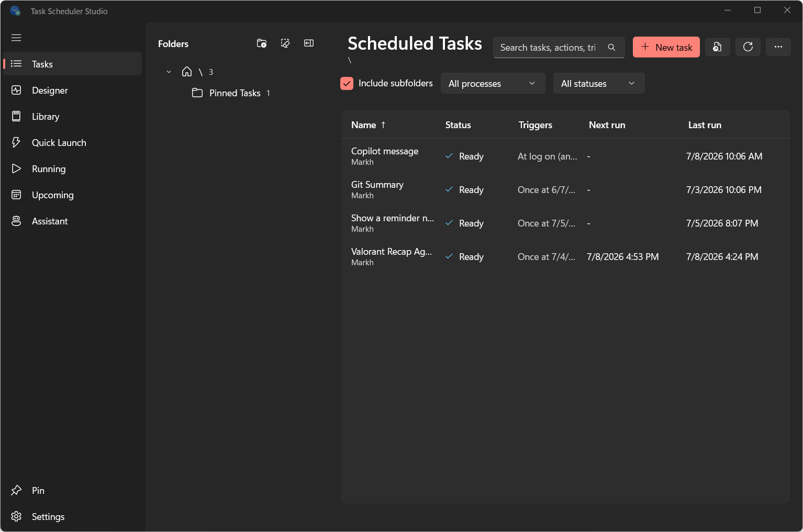This screenshot has height=532, width=803.
Task: Click the Tasks list icon
Action: (16, 64)
